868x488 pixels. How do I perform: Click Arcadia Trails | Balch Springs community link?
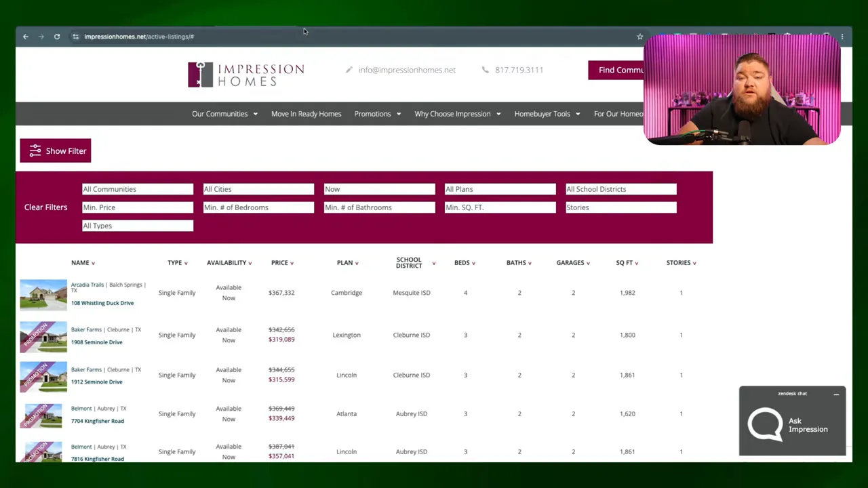[x=108, y=287]
